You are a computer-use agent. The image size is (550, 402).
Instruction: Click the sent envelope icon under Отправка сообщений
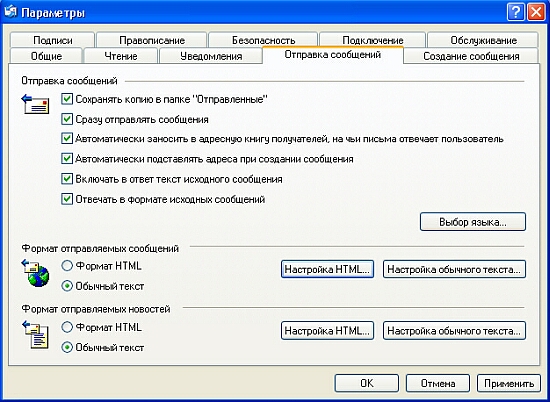pos(35,104)
